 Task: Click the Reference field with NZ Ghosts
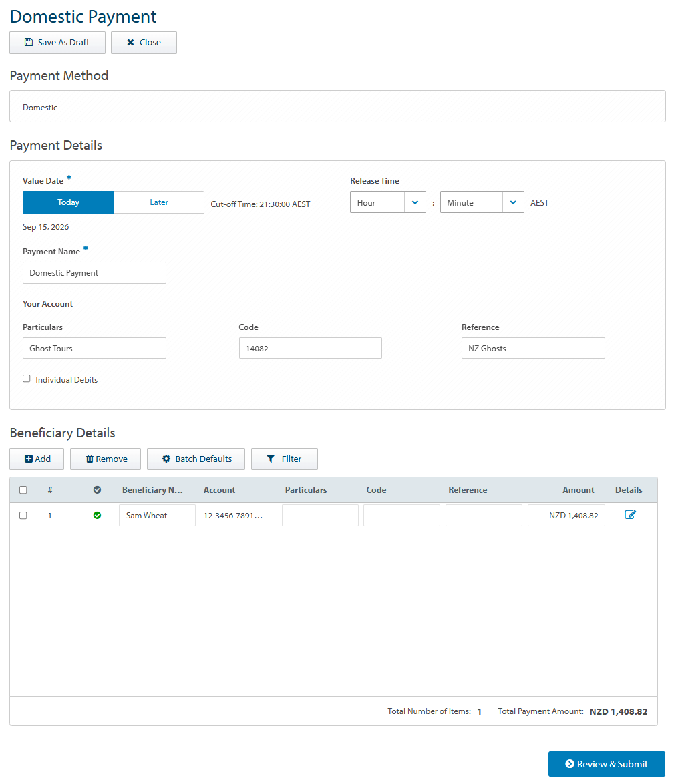pyautogui.click(x=533, y=348)
